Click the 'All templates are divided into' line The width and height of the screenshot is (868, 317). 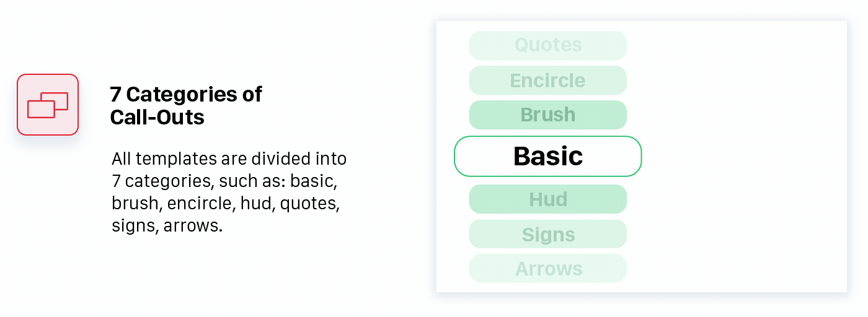(x=229, y=158)
